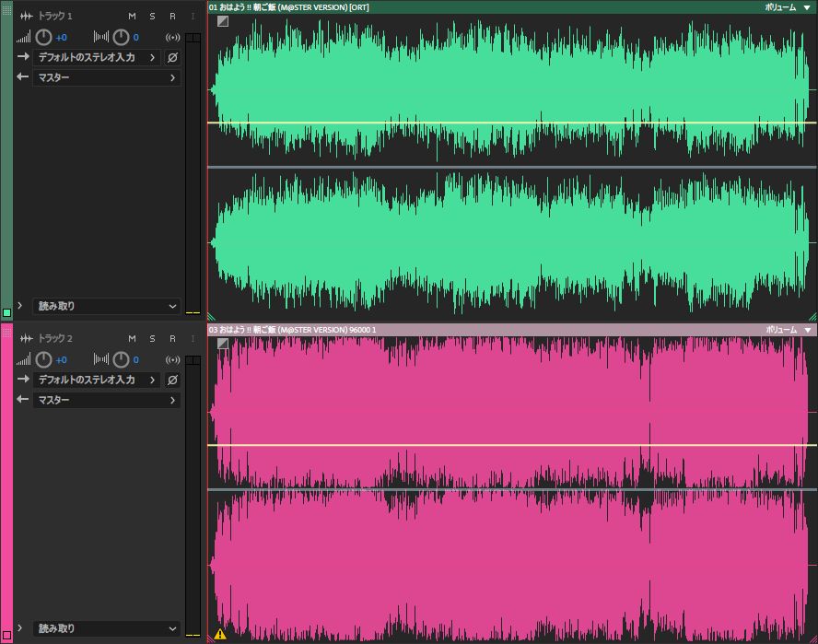Click Track 1 pan value 0
Image resolution: width=818 pixels, height=644 pixels.
pos(136,38)
